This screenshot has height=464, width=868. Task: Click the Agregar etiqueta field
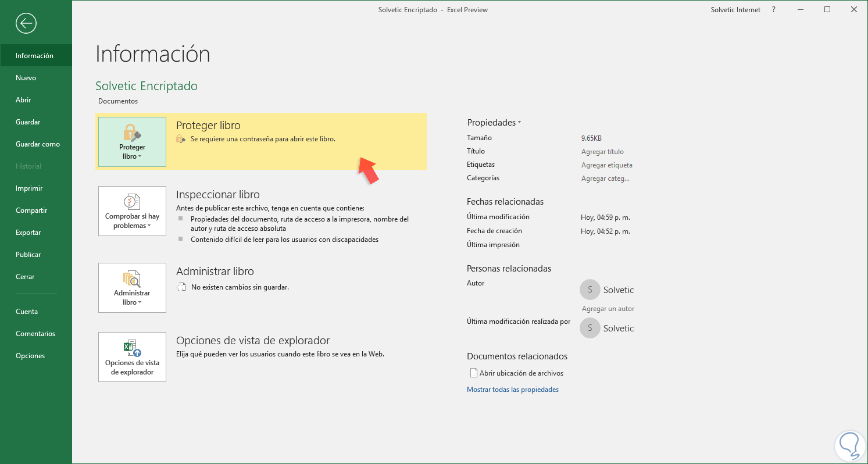607,165
